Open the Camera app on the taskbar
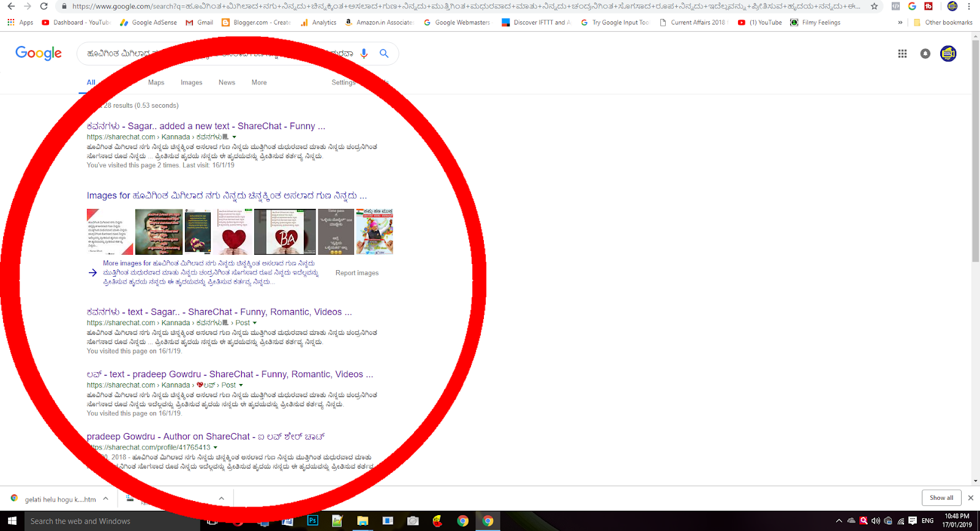Image resolution: width=980 pixels, height=531 pixels. pos(413,521)
